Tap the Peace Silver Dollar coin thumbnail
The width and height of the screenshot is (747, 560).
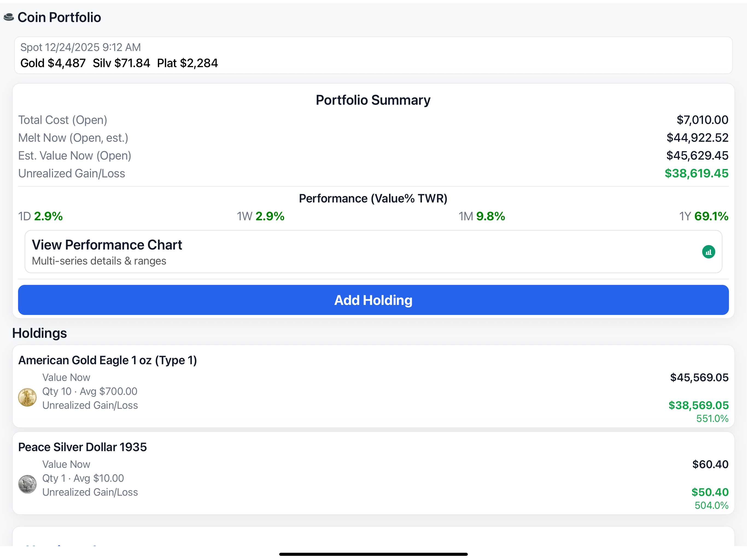point(27,484)
